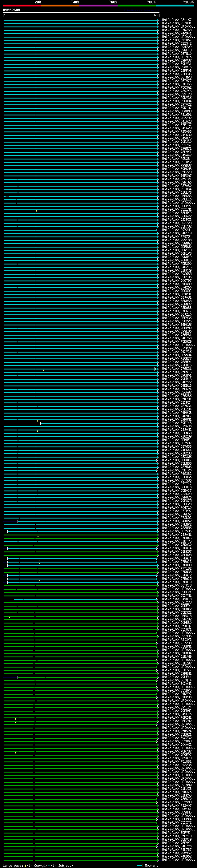Select hit label UniRef100_Q41629
Image resolution: width=197 pixels, height=868 pixels.
tap(177, 128)
